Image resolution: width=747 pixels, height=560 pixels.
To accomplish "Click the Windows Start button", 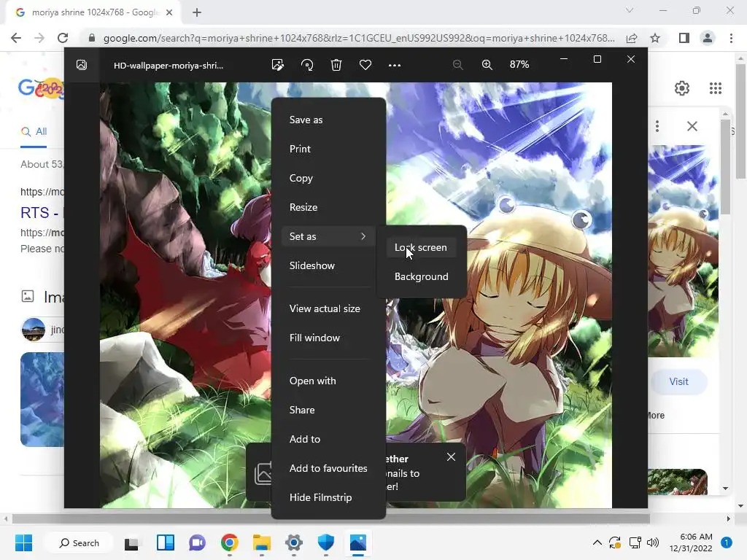I will (x=23, y=542).
